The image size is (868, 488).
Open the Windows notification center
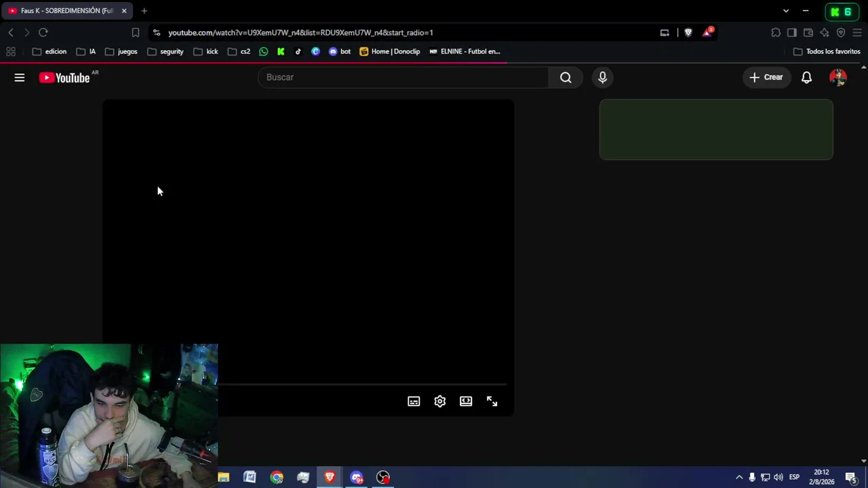click(x=850, y=477)
